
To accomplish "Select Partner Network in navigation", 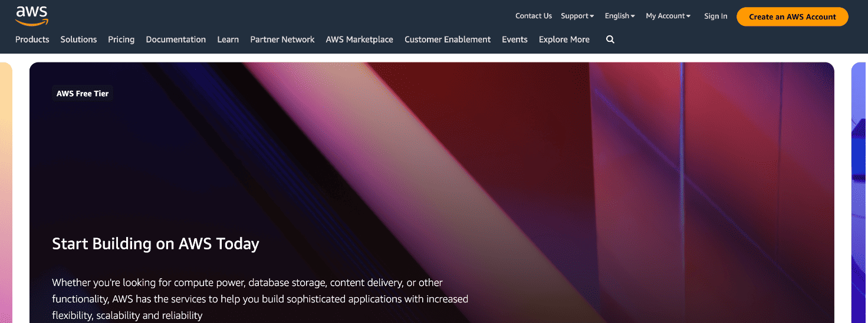I will [x=282, y=39].
